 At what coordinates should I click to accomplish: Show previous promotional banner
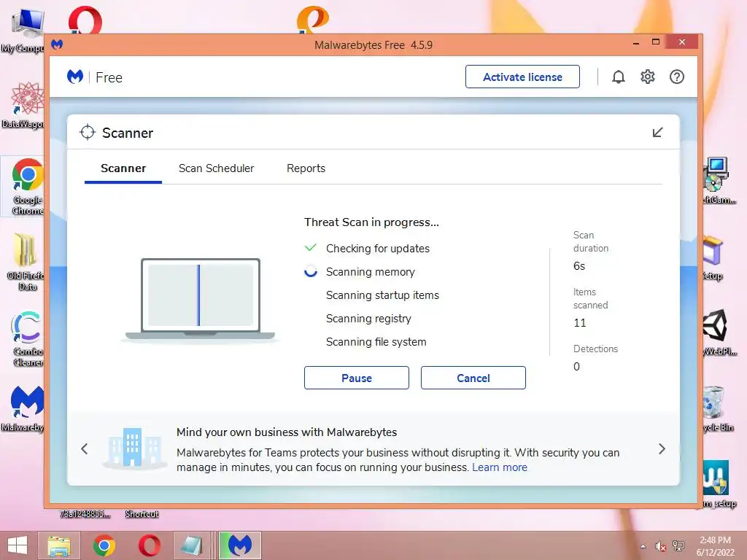tap(85, 448)
